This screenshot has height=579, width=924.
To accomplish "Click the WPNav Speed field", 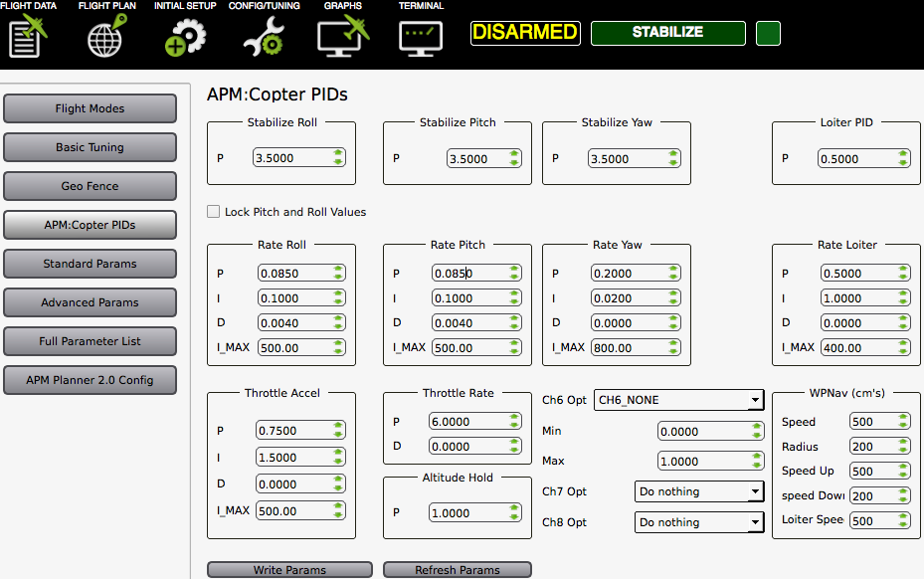I will [879, 422].
